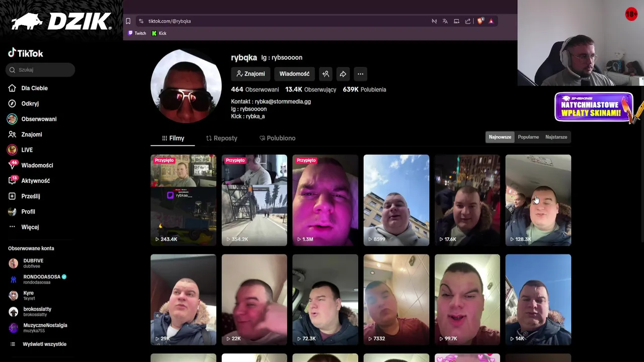Screen dimensions: 644x362
Task: Open the site settings icon in address bar
Action: pyautogui.click(x=141, y=21)
